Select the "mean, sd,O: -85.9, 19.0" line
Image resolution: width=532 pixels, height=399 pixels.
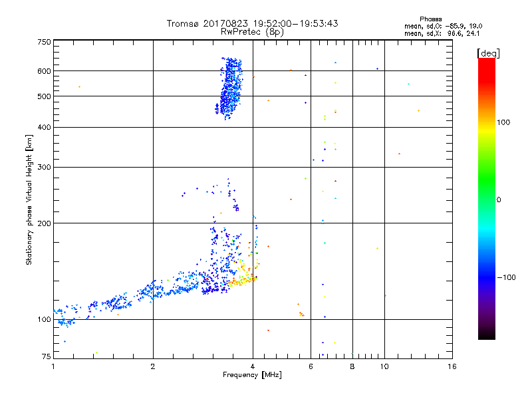coord(443,26)
